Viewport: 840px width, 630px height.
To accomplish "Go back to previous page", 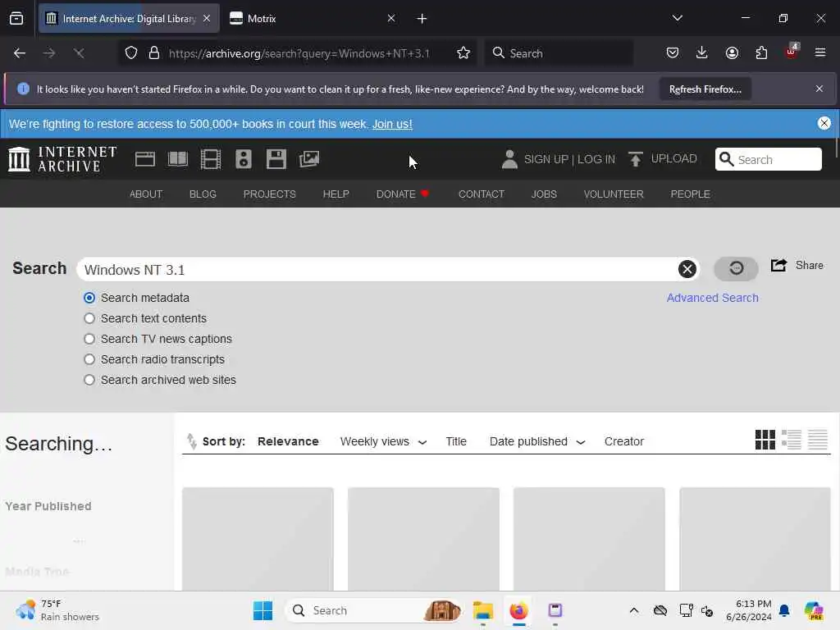I will 20,53.
